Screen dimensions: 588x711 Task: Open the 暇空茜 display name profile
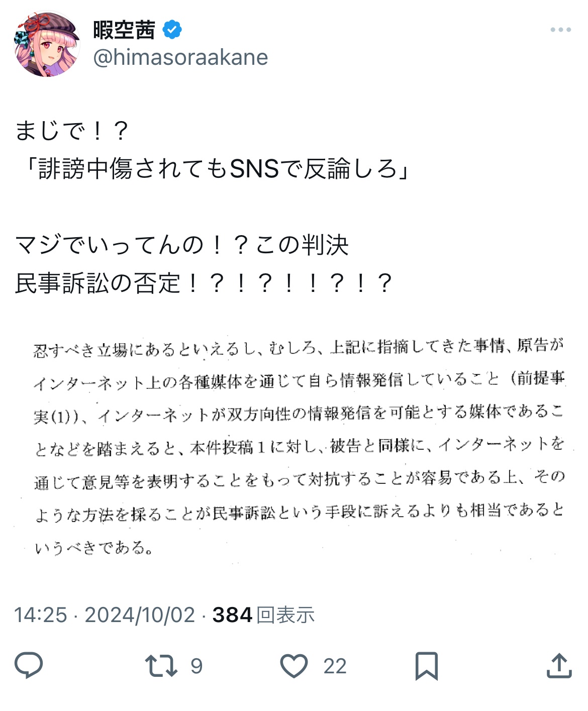(124, 30)
